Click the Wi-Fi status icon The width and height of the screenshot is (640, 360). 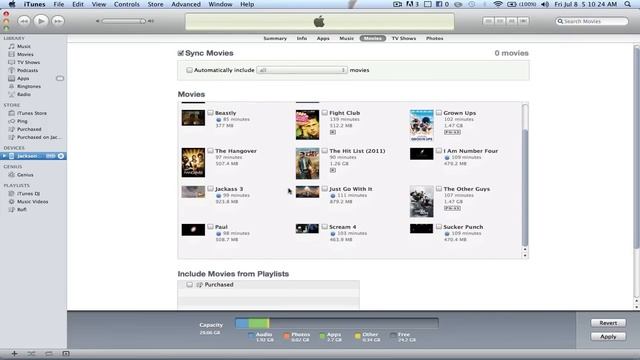point(498,4)
